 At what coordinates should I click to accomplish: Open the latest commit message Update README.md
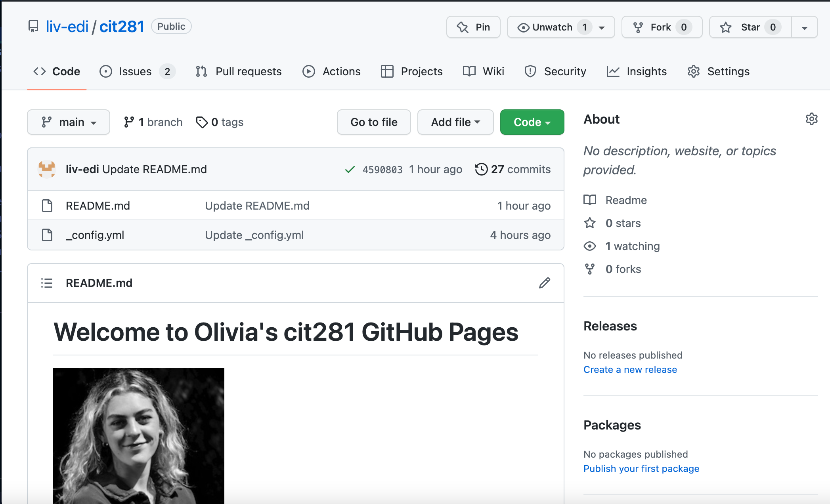[x=155, y=169]
